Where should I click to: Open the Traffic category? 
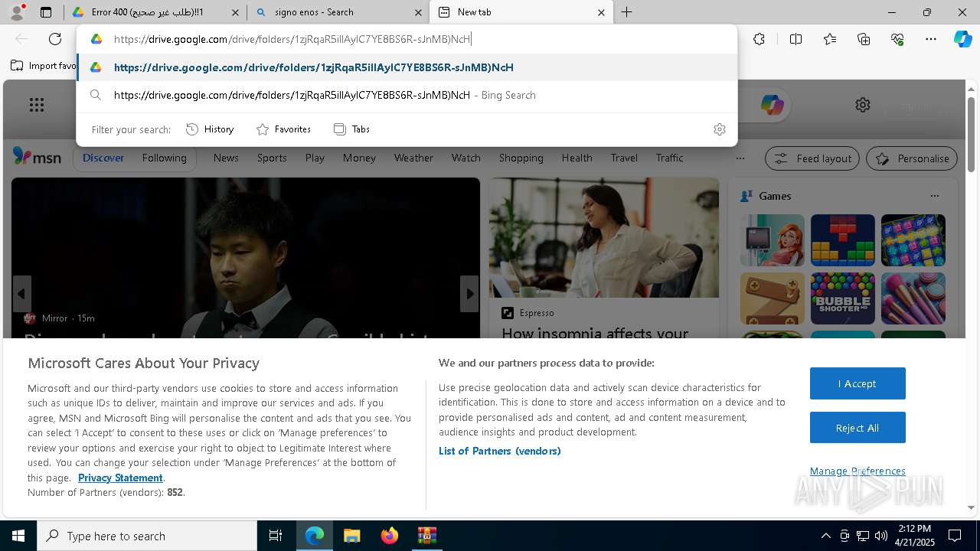coord(669,158)
